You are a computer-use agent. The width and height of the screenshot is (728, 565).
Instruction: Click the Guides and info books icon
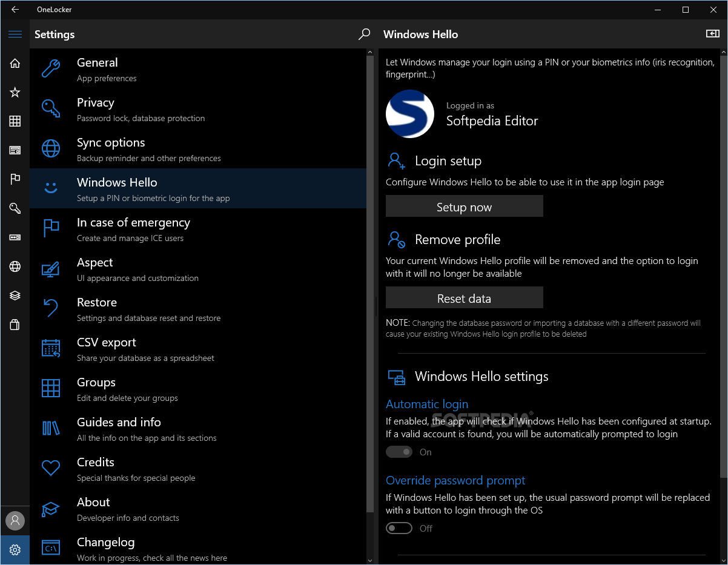point(51,428)
